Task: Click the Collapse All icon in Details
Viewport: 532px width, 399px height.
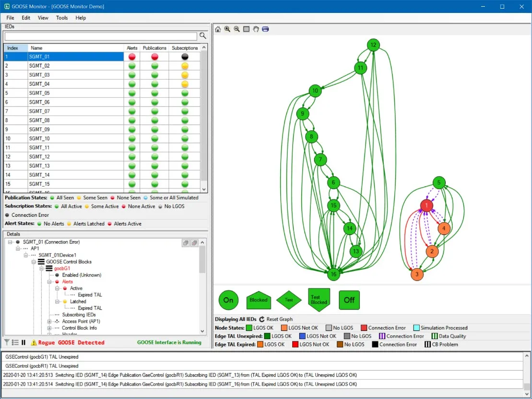Action: (x=186, y=243)
